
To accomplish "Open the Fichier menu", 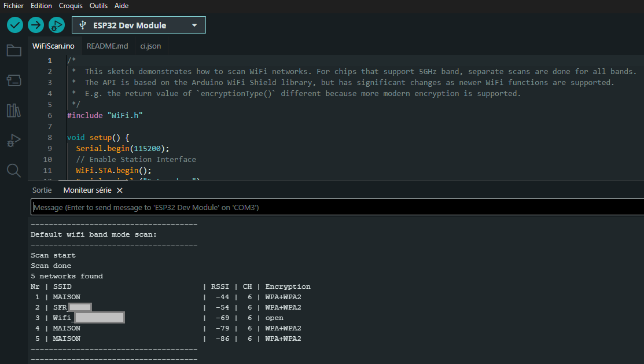I will click(14, 5).
